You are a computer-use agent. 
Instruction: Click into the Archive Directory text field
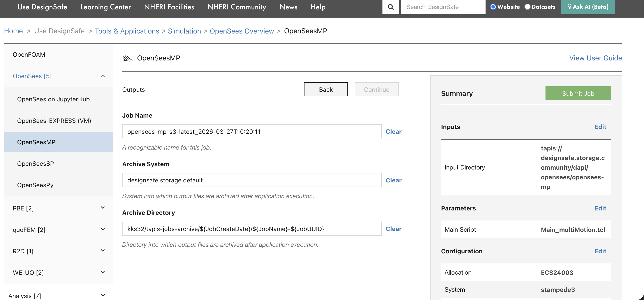point(252,229)
